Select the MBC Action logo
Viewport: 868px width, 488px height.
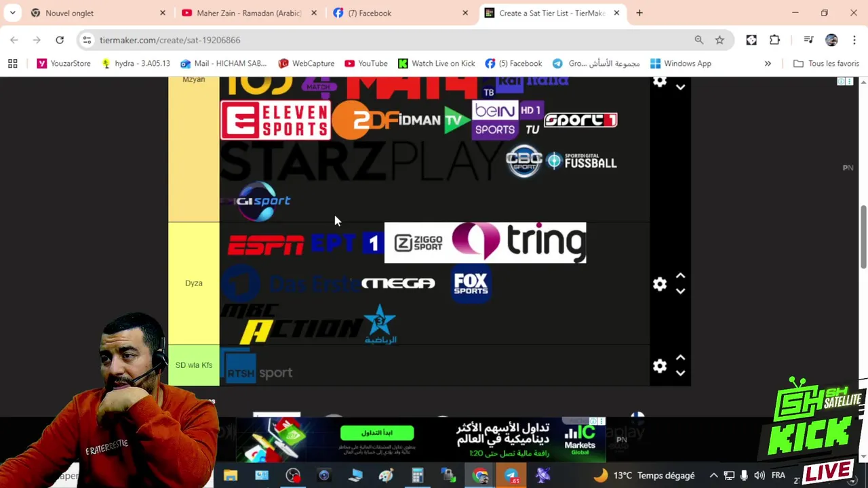[292, 323]
